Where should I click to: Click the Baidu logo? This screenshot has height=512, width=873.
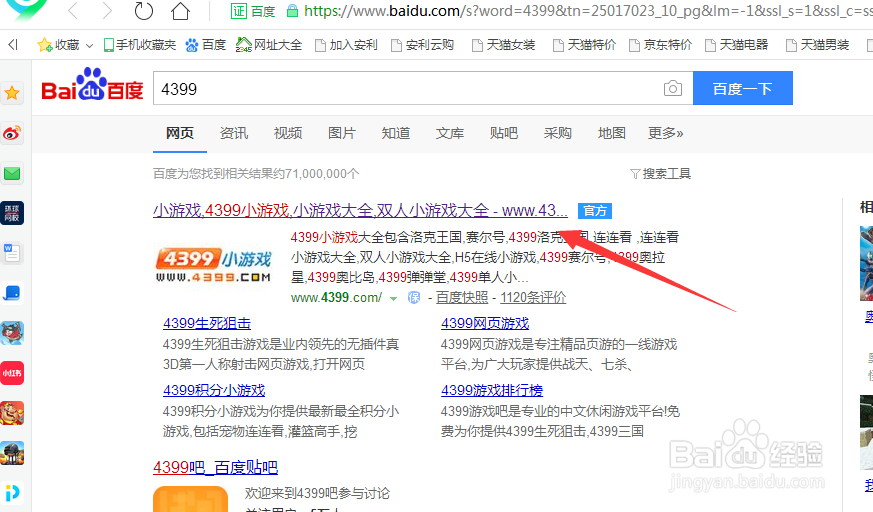(x=92, y=85)
